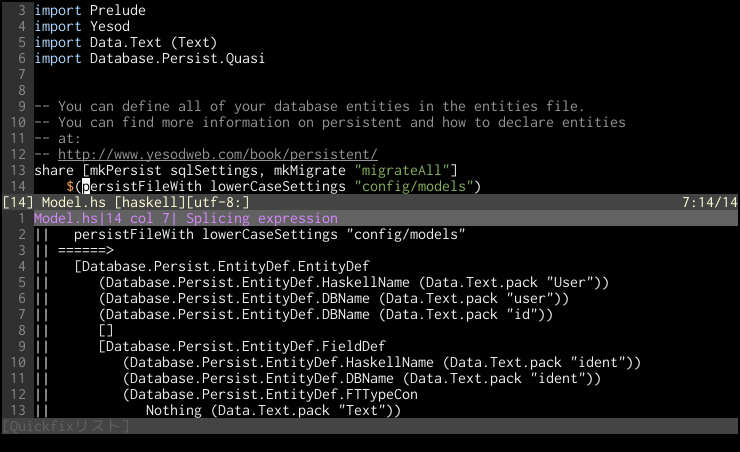Click the 'import Data.Text (Text)' line
Screen dimensions: 740x452
point(124,42)
